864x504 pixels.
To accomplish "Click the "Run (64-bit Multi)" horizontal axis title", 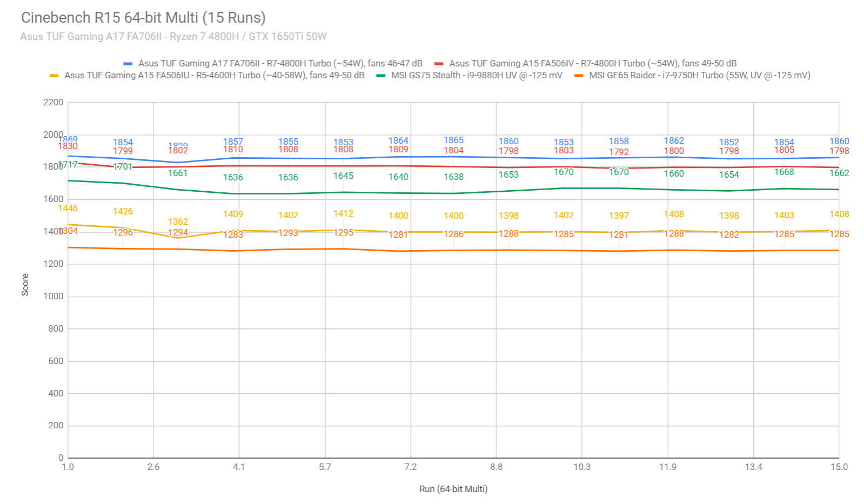I will 453,489.
